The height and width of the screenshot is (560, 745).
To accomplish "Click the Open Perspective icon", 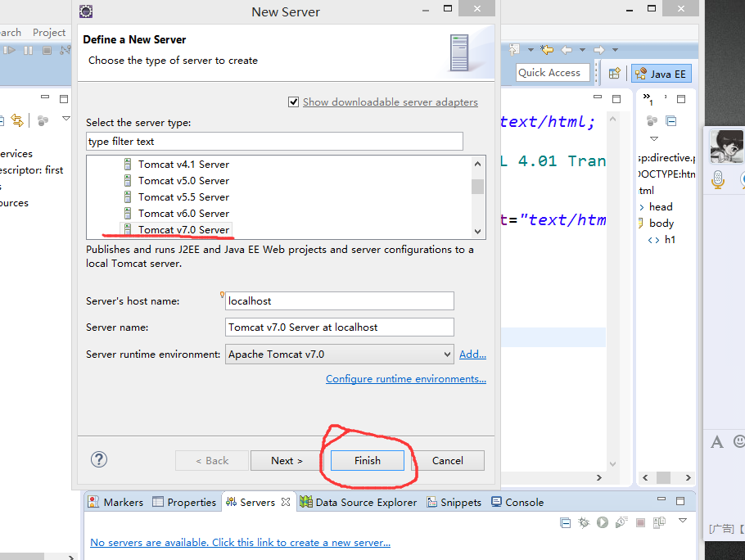I will coord(615,74).
